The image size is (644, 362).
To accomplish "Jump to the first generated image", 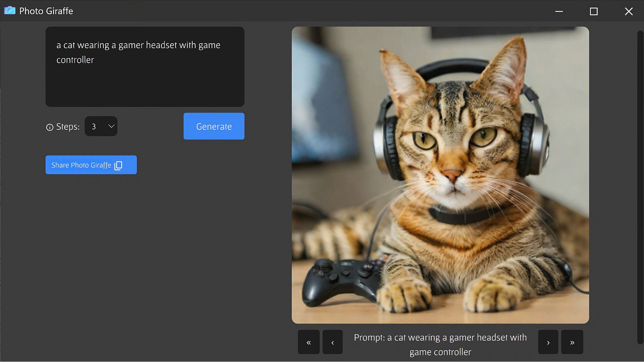I will (309, 342).
